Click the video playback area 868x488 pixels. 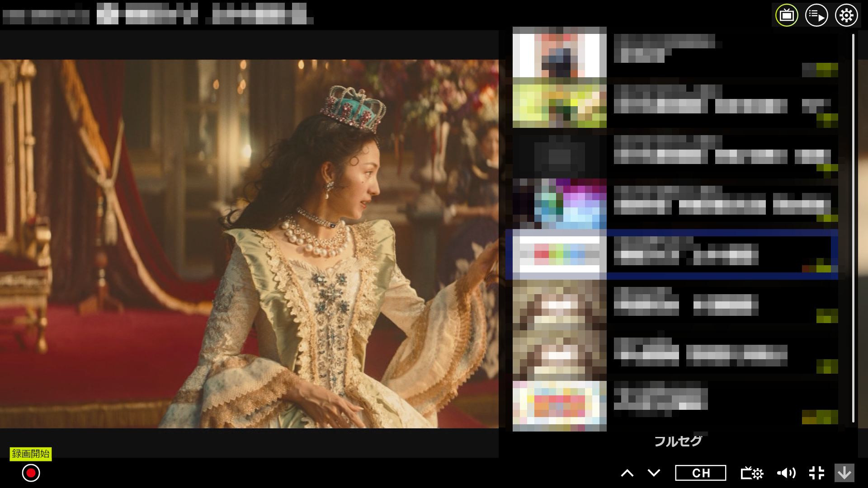(x=249, y=244)
